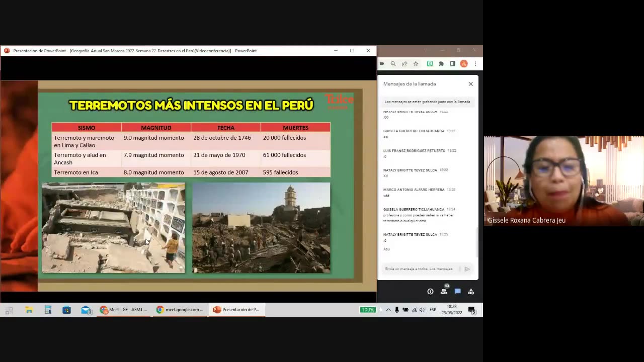Open File Explorer from the taskbar
This screenshot has height=362, width=644.
click(29, 310)
